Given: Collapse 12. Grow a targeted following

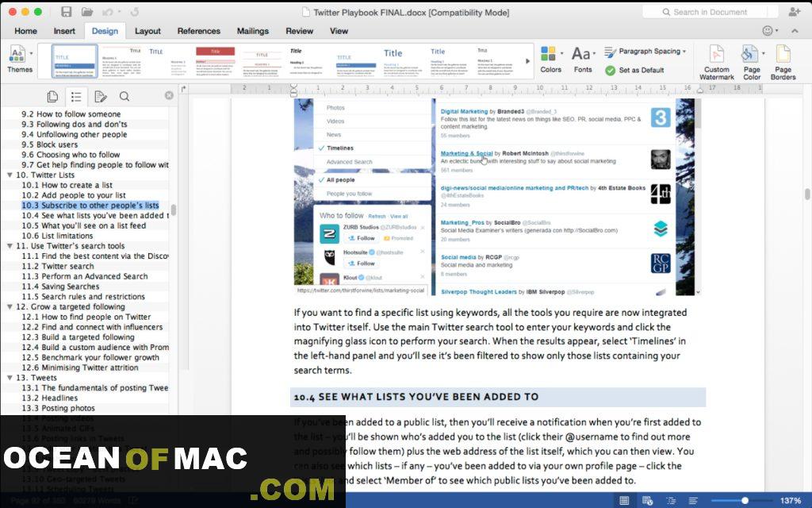Looking at the screenshot, I should 10,306.
